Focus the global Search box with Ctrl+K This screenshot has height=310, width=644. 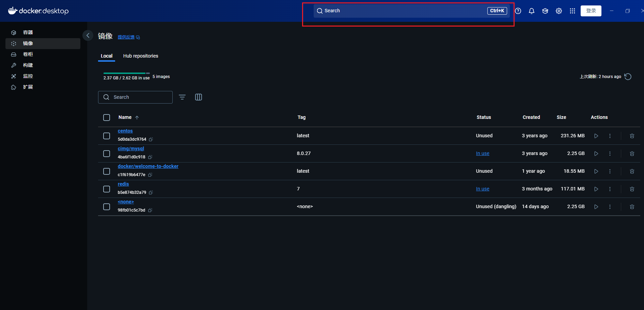pyautogui.click(x=412, y=11)
